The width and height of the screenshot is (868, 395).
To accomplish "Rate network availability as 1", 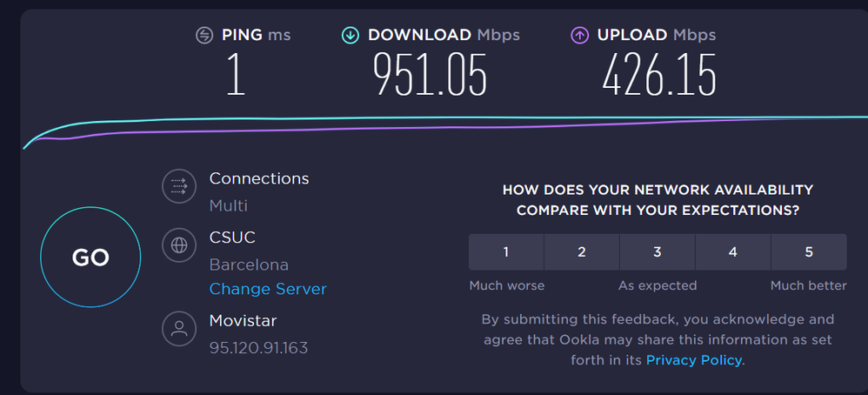I will click(x=506, y=252).
